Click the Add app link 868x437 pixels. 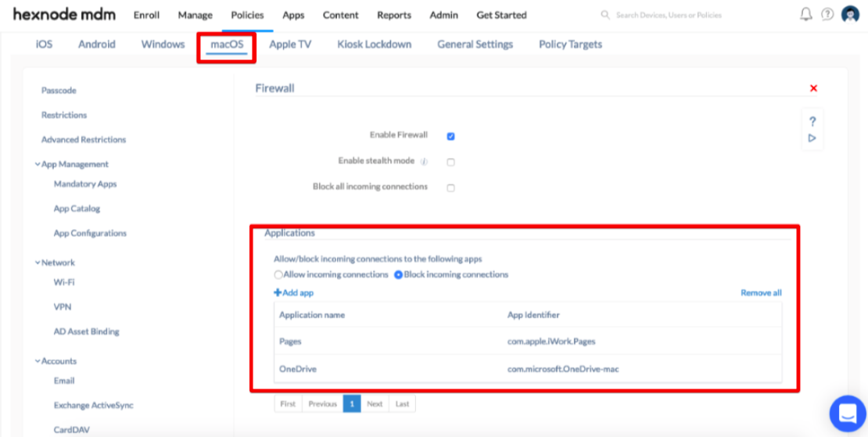click(x=294, y=293)
